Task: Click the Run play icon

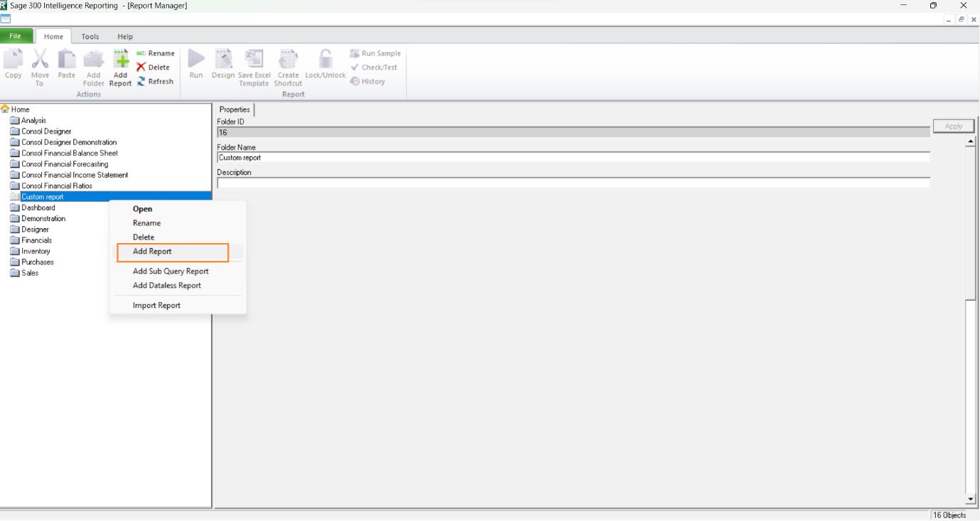Action: [x=196, y=60]
